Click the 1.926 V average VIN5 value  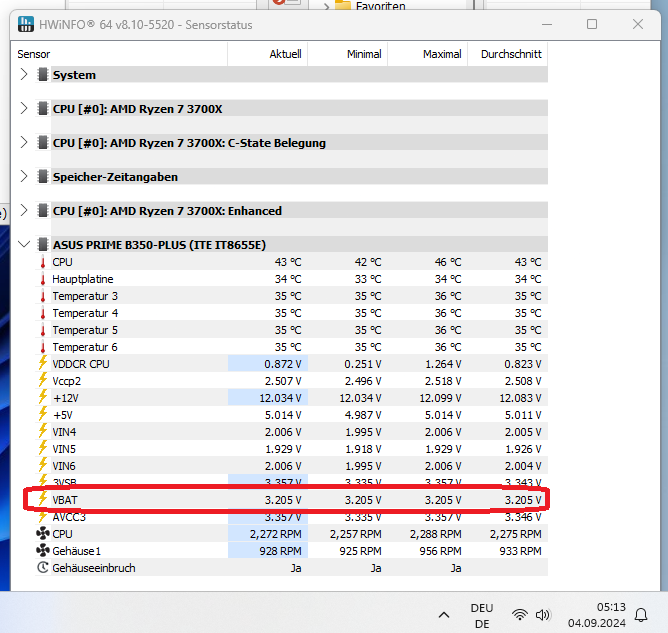coord(523,449)
